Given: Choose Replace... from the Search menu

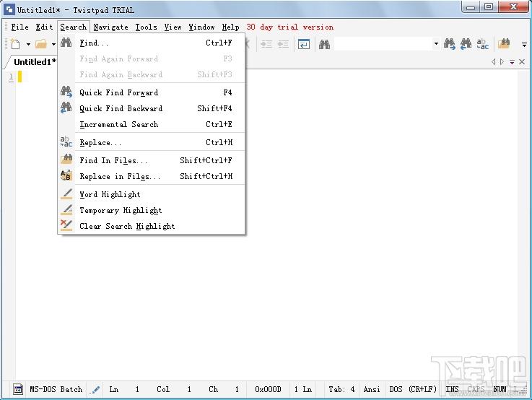Looking at the screenshot, I should point(152,142).
